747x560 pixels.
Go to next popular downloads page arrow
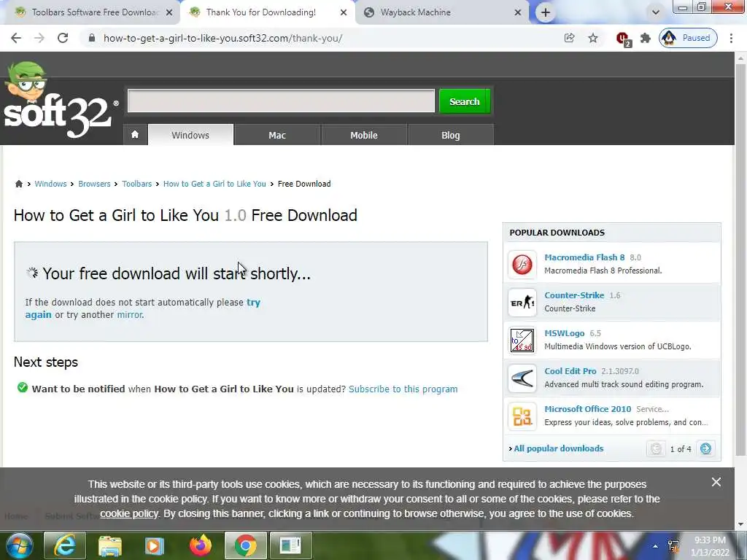click(706, 448)
